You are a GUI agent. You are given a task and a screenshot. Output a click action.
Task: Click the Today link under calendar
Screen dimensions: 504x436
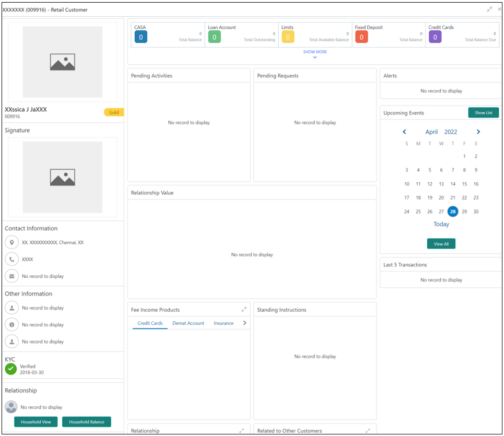pyautogui.click(x=441, y=224)
